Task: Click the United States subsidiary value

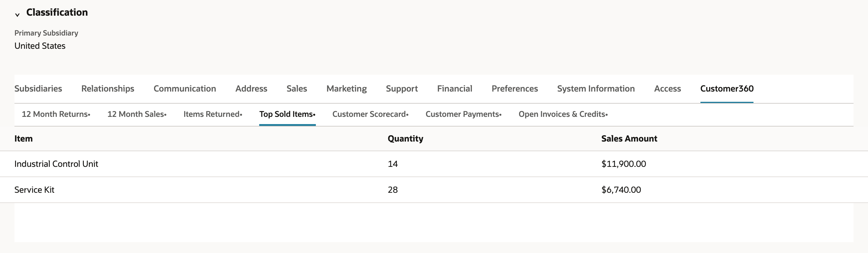Action: [40, 46]
